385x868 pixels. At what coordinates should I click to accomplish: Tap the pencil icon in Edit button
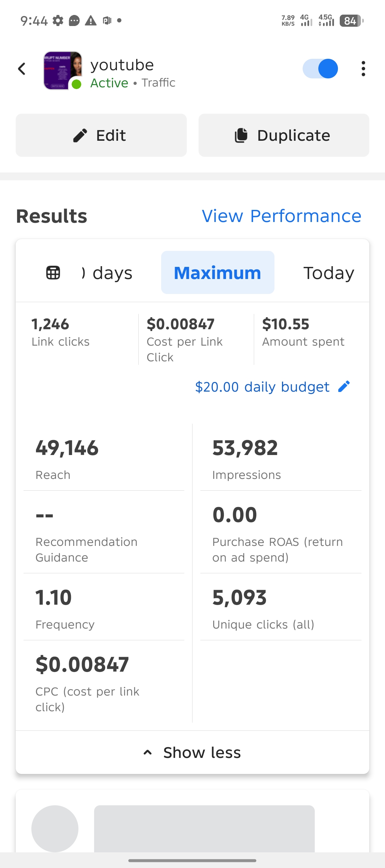pyautogui.click(x=80, y=136)
